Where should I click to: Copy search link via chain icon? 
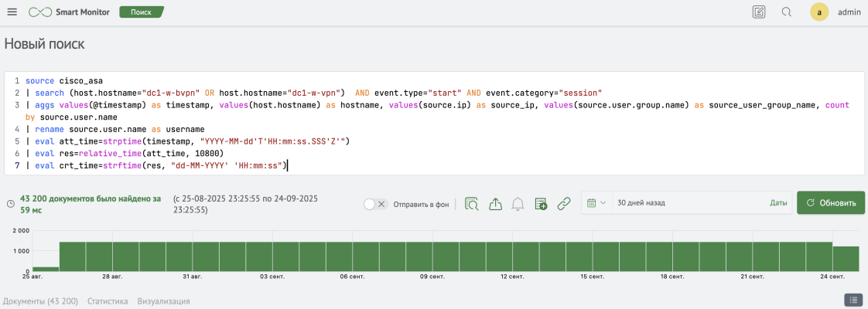pos(564,204)
